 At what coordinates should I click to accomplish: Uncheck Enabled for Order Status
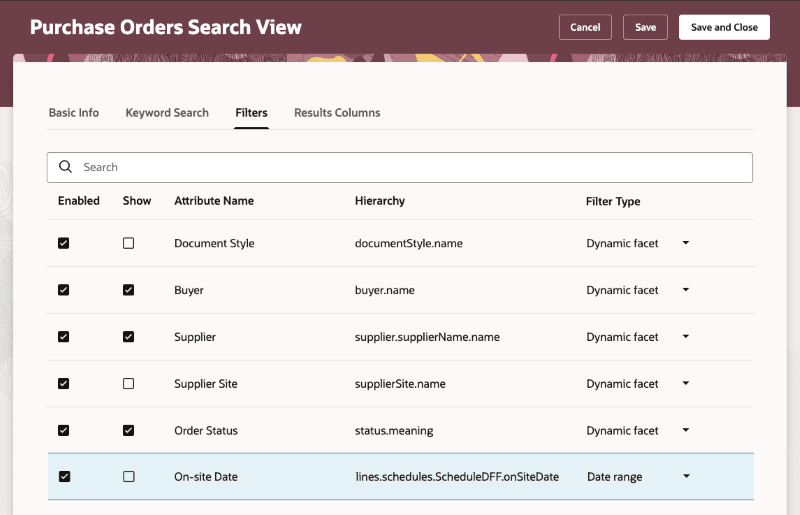[x=63, y=430]
